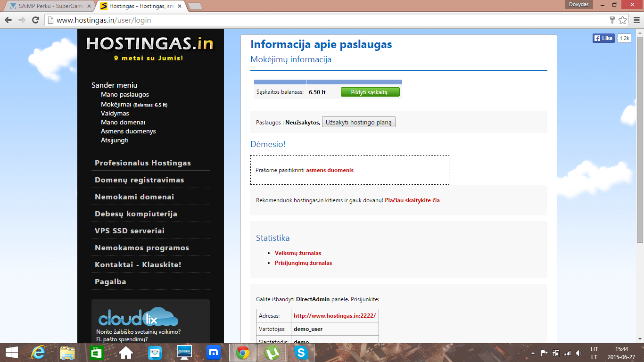The width and height of the screenshot is (644, 362).
Task: Open the Chrome hamburger menu icon
Action: (636, 20)
